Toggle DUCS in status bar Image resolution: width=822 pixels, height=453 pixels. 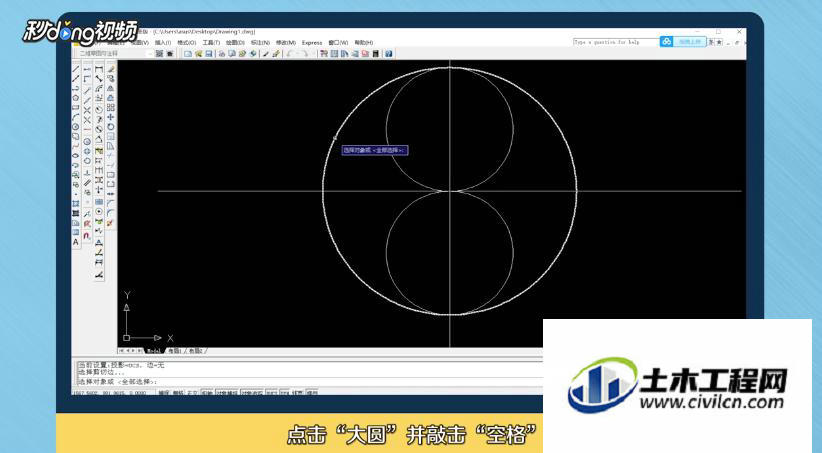[x=272, y=392]
